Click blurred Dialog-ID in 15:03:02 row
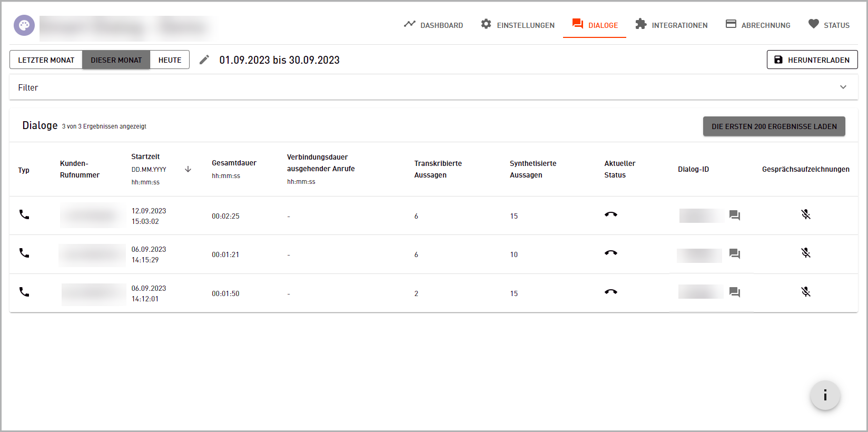This screenshot has width=868, height=432. (702, 215)
